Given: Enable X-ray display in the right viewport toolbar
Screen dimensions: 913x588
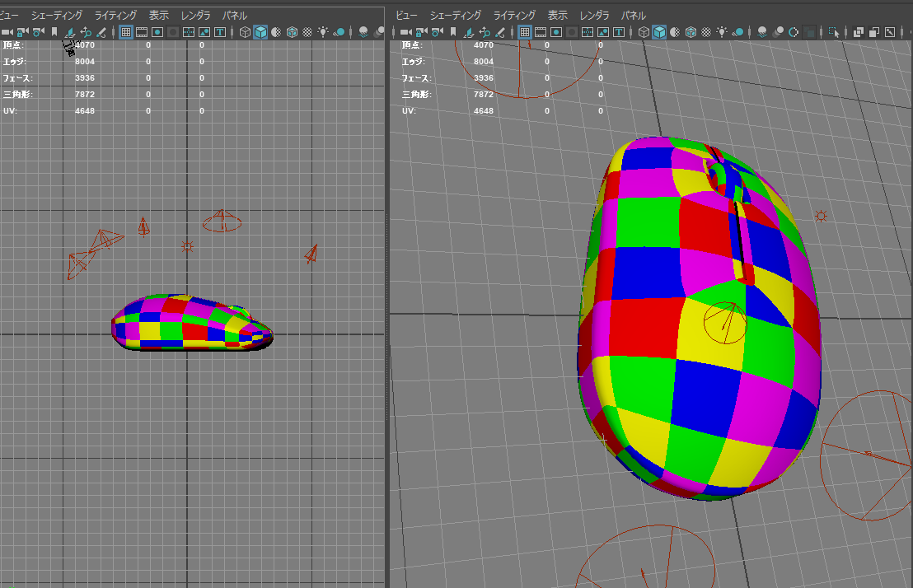Looking at the screenshot, I should [x=859, y=32].
